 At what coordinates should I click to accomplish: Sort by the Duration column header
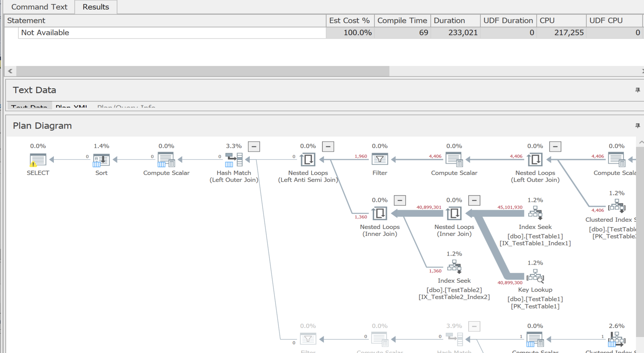click(x=456, y=20)
